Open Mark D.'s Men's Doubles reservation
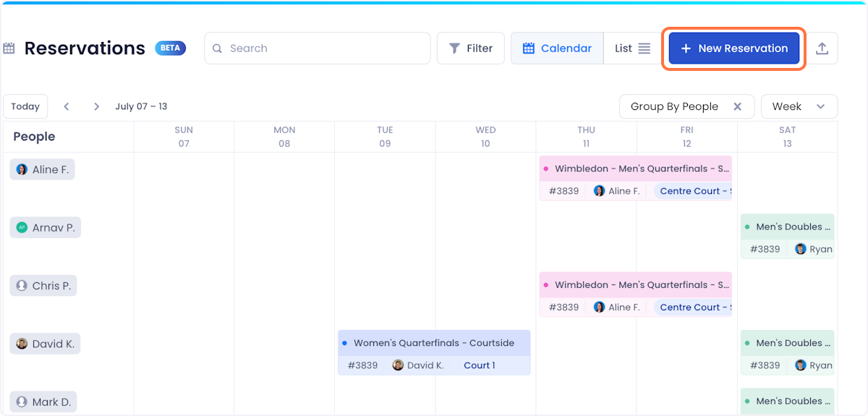This screenshot has height=416, width=868. tap(788, 401)
